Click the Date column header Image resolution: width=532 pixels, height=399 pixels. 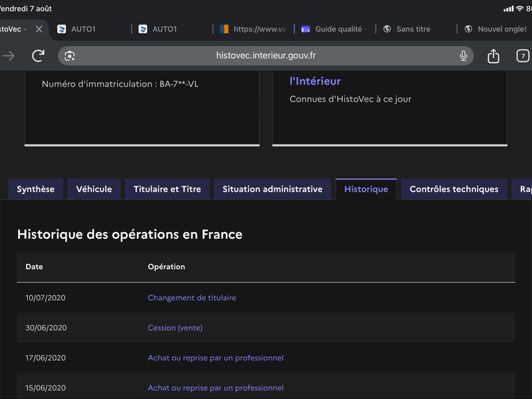coord(35,267)
